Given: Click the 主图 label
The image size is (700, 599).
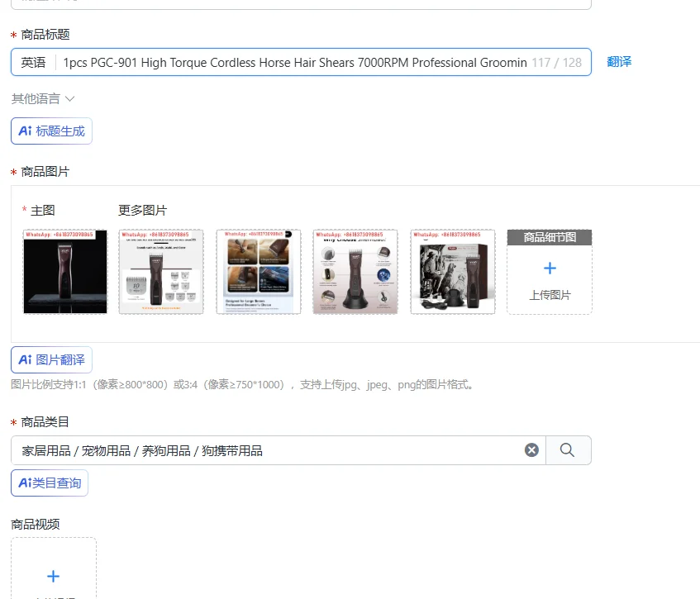Looking at the screenshot, I should click(x=43, y=210).
